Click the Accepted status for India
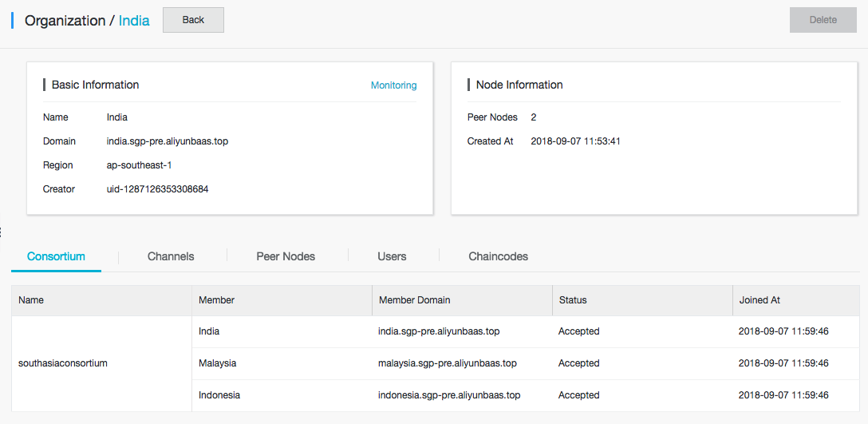This screenshot has width=868, height=424. pyautogui.click(x=578, y=331)
